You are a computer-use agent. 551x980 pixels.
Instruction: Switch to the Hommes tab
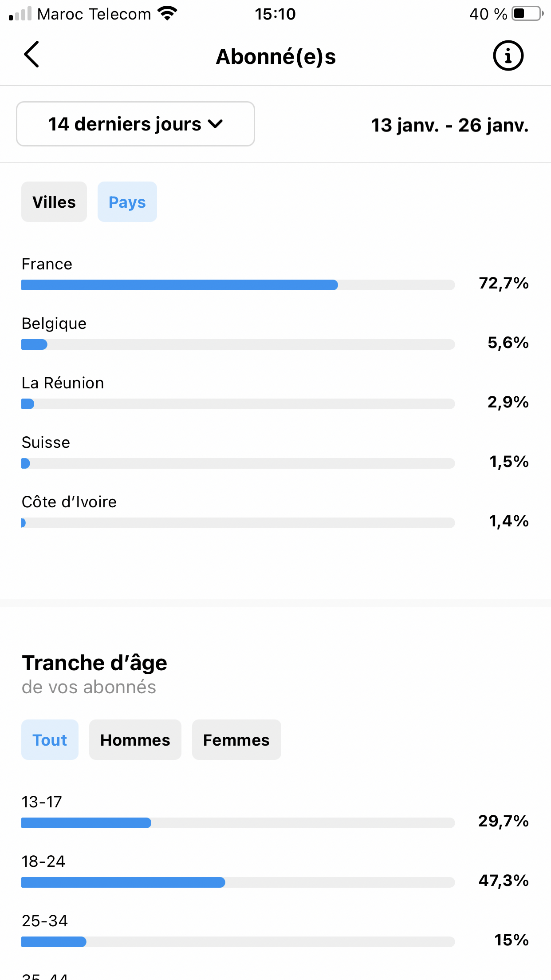click(x=135, y=740)
